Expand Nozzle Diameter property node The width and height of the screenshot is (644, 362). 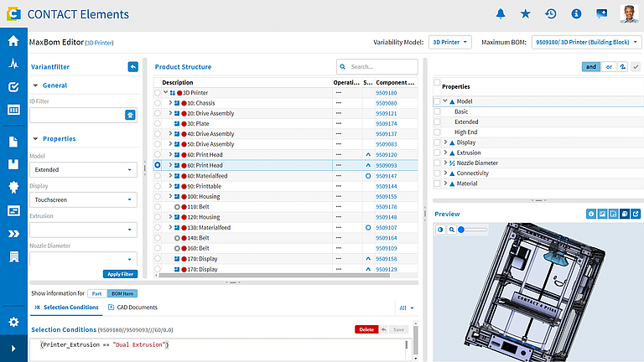click(x=445, y=163)
